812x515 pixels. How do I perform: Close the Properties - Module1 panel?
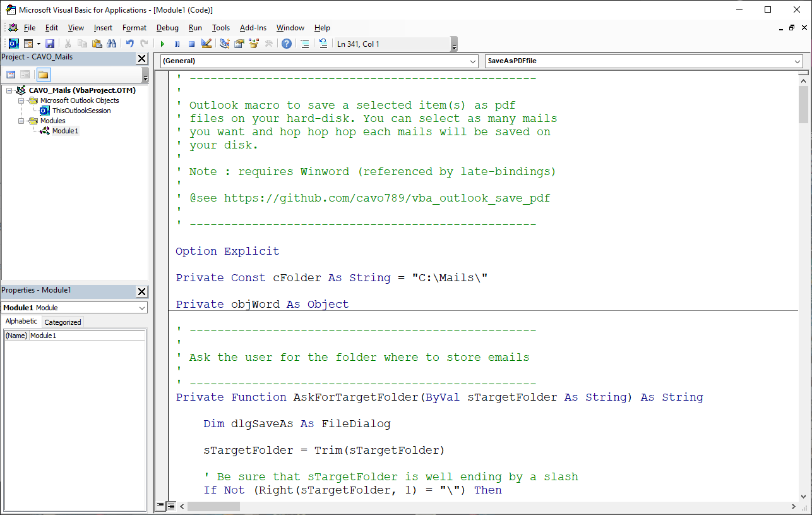pyautogui.click(x=142, y=292)
